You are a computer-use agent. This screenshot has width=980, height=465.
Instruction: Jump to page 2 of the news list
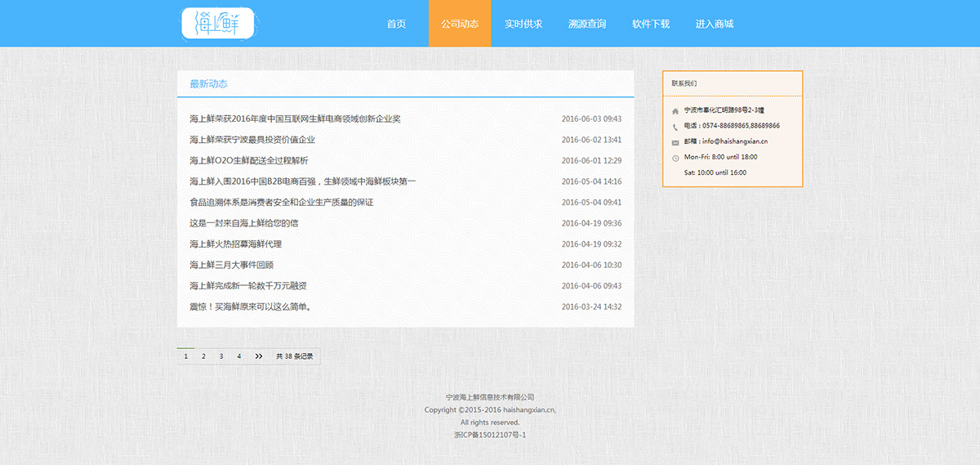(x=203, y=356)
